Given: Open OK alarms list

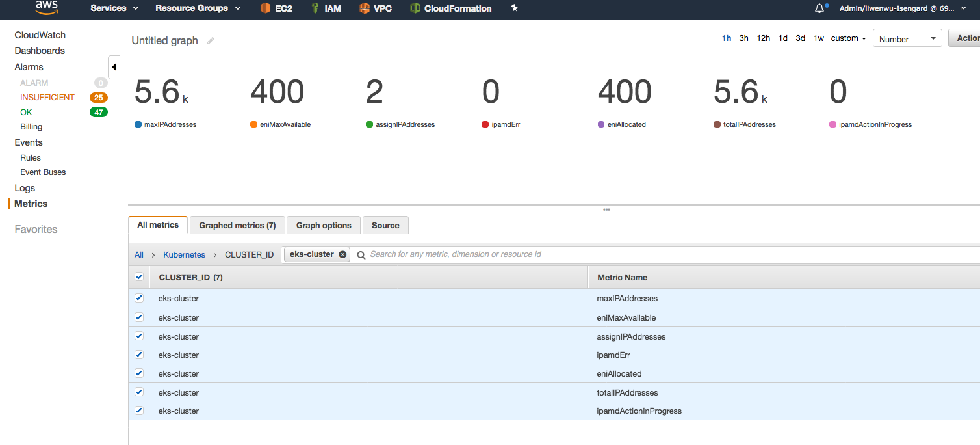Looking at the screenshot, I should pyautogui.click(x=26, y=112).
